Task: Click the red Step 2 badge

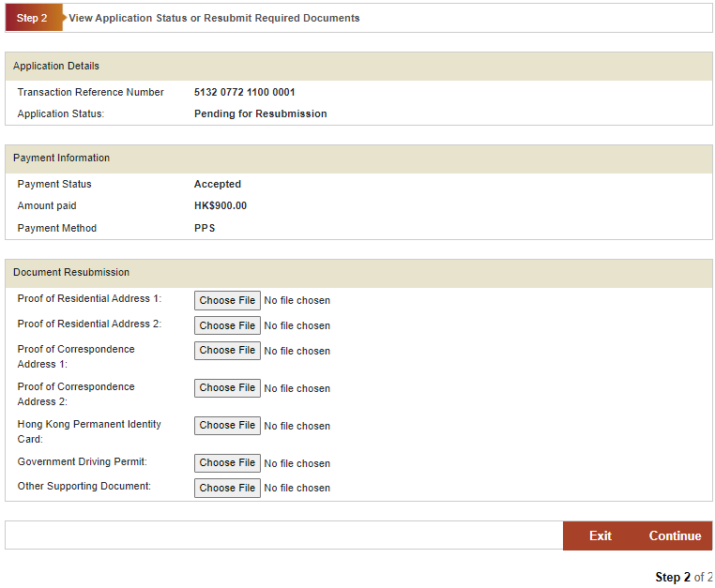Action: (x=32, y=18)
